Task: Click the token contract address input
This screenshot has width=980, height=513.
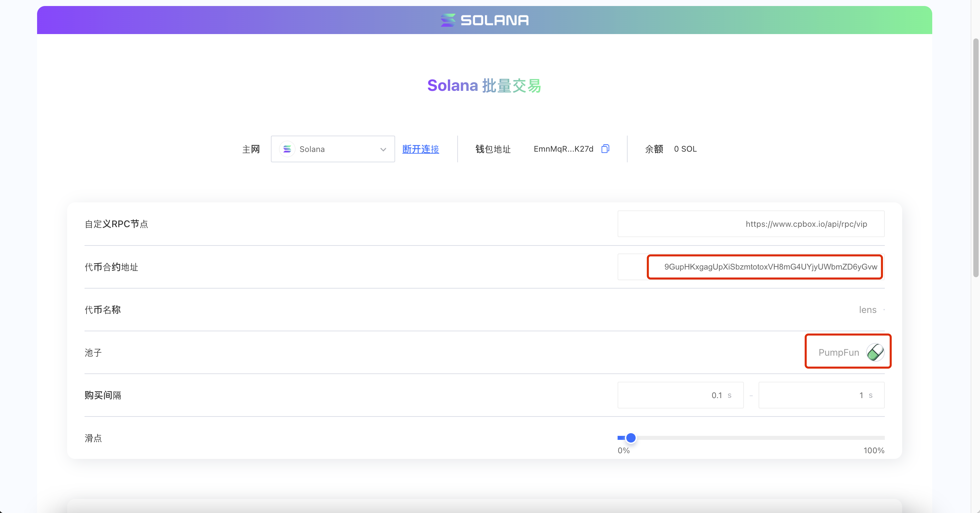Action: pyautogui.click(x=765, y=267)
